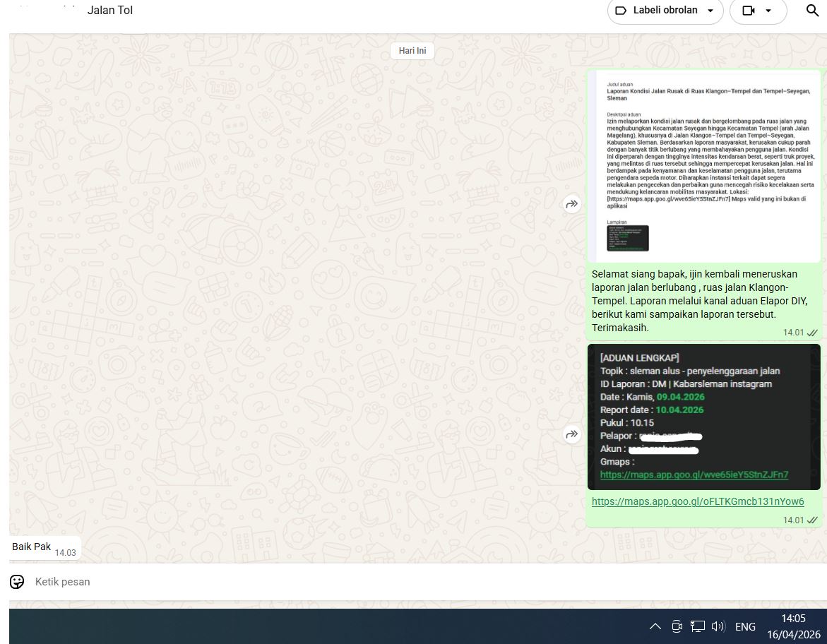The width and height of the screenshot is (827, 644).
Task: Switch the ENG input language indicator
Action: point(745,626)
